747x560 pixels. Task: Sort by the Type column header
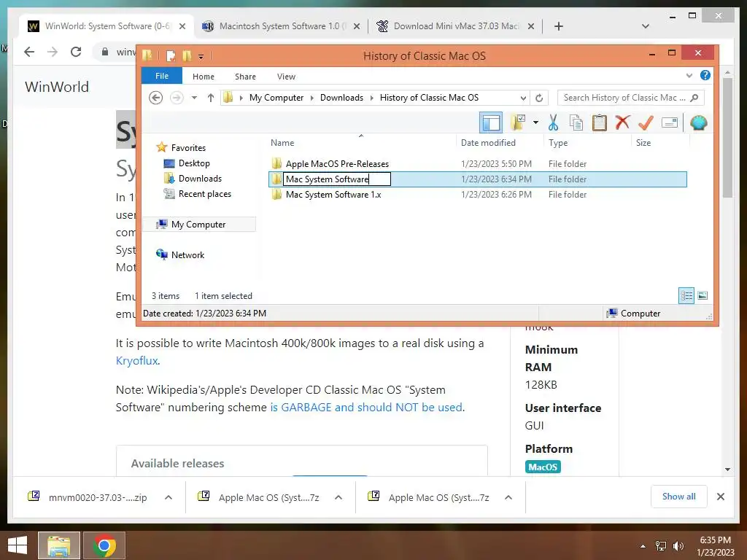point(558,143)
